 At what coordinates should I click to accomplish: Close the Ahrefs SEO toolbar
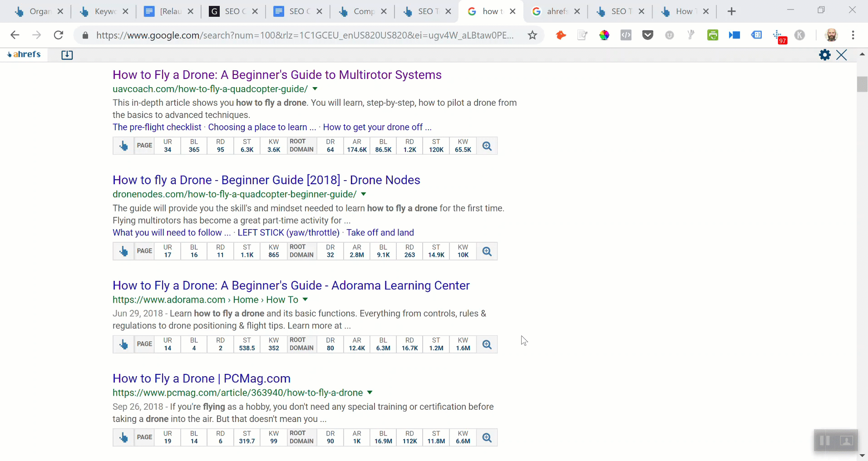tap(841, 55)
